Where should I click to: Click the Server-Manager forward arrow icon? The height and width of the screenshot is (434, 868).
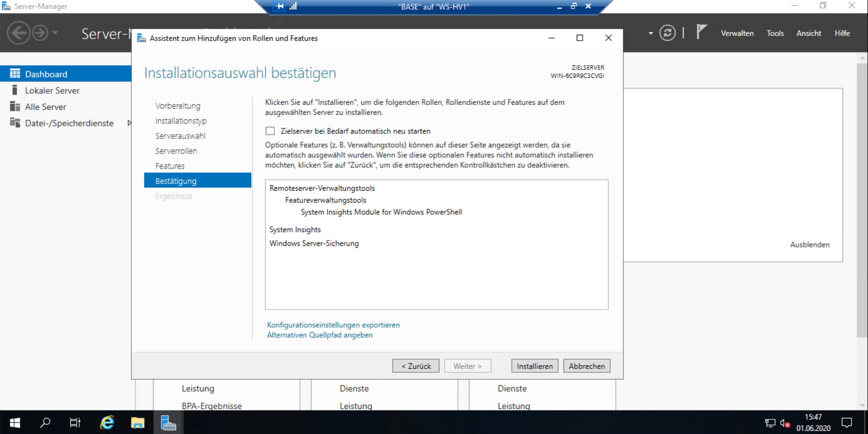[x=40, y=33]
